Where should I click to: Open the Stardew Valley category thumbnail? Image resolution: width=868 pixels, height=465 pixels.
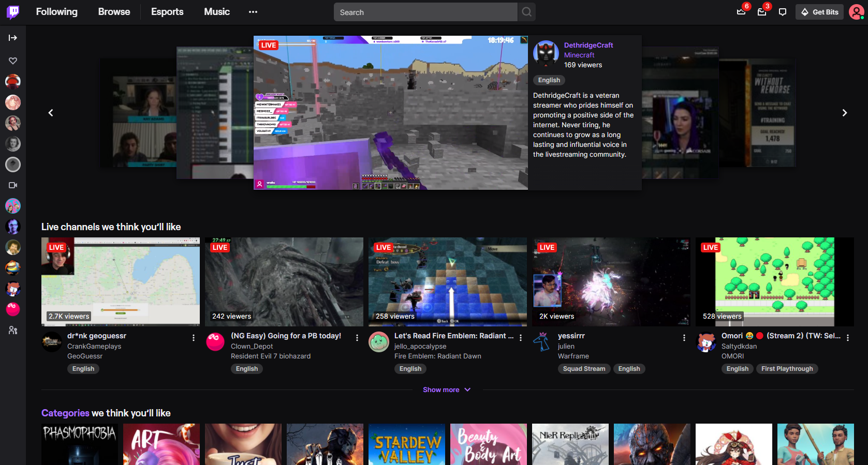click(407, 444)
